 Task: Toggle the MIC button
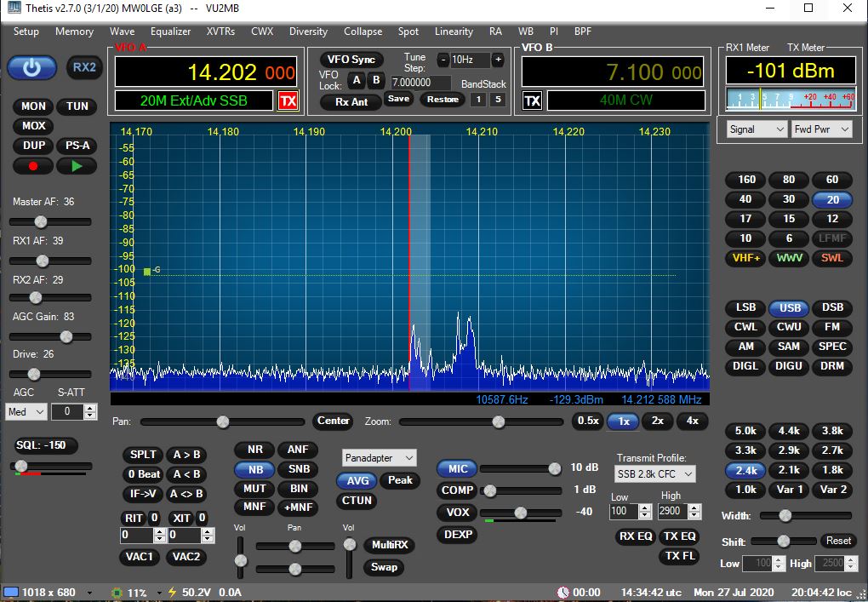457,469
